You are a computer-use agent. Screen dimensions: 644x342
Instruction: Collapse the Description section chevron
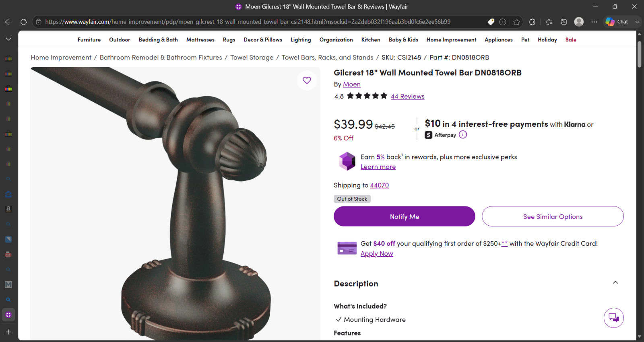pyautogui.click(x=615, y=282)
